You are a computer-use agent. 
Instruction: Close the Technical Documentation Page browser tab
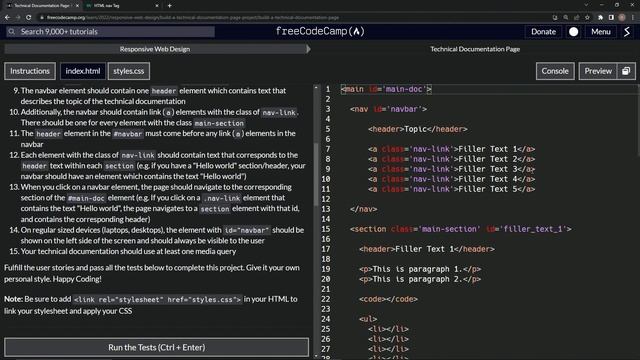tap(77, 6)
